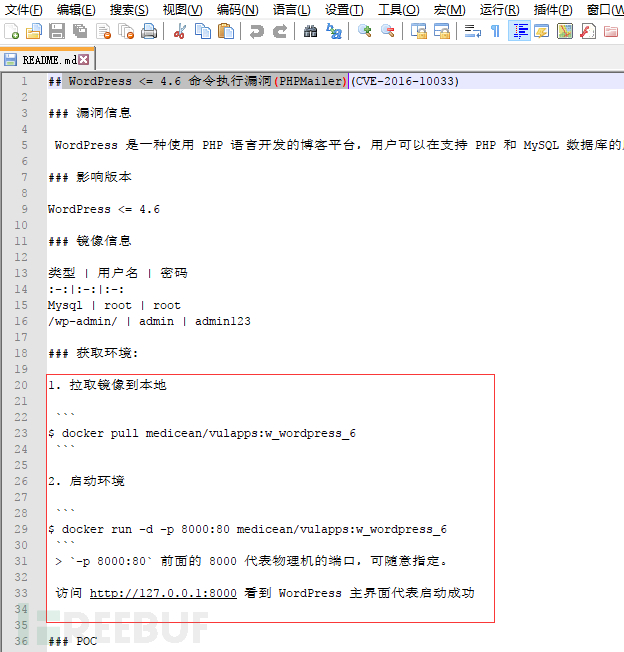Viewport: 624px width, 652px height.
Task: Redo the edit with the Redo arrow
Action: coord(280,31)
